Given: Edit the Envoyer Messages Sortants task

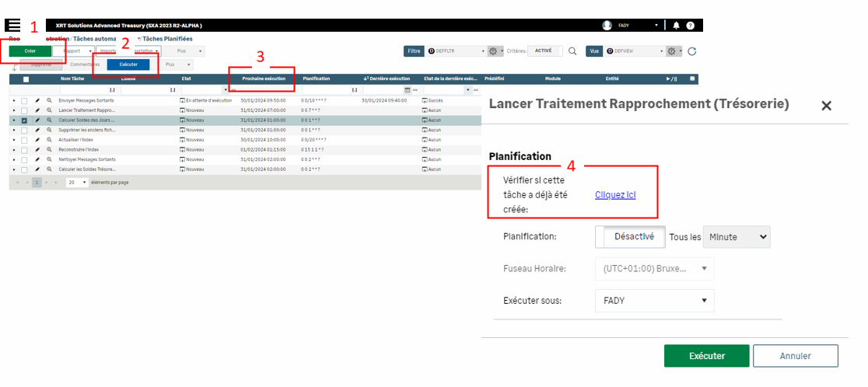Looking at the screenshot, I should (37, 101).
